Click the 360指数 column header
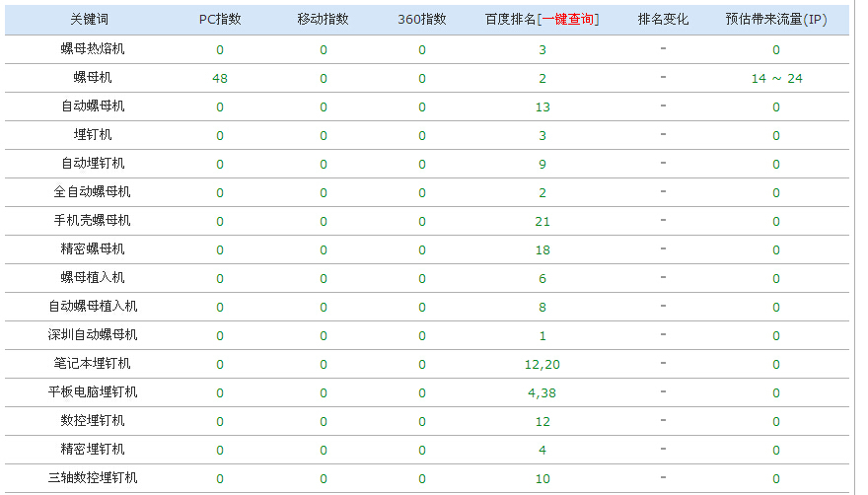This screenshot has height=495, width=868. coord(422,20)
